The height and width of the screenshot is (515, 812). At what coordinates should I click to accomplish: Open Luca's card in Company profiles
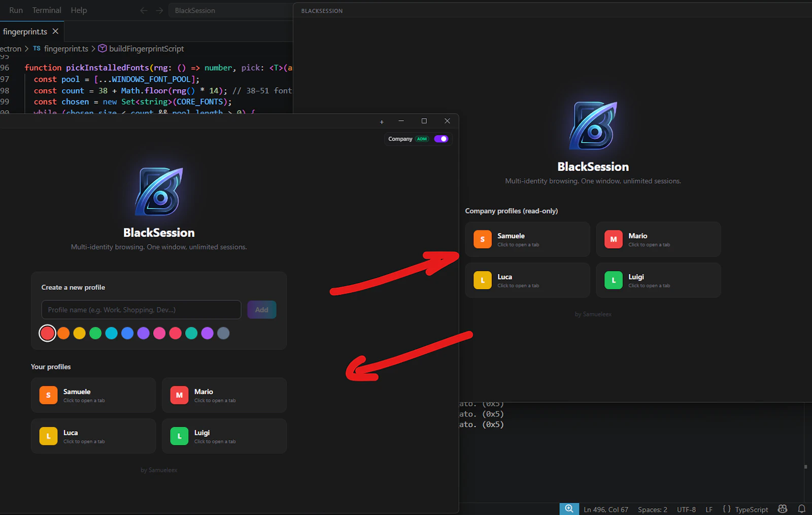coord(528,280)
